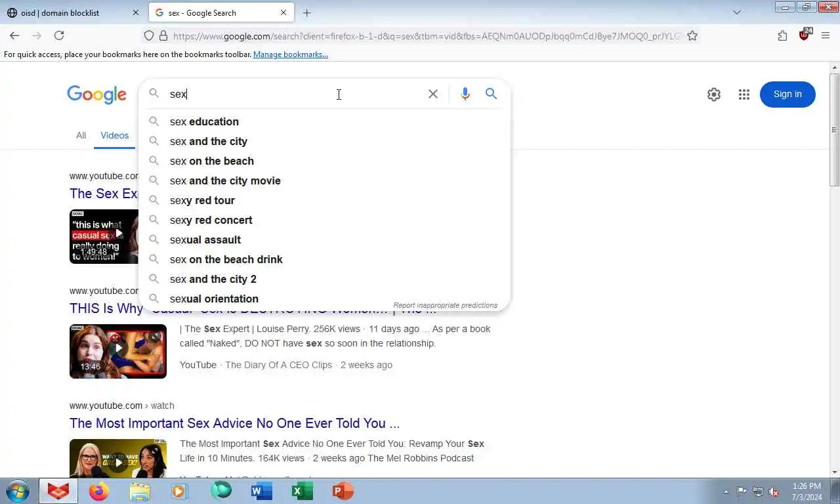This screenshot has width=840, height=504.
Task: Bookmark this page with the star icon
Action: pyautogui.click(x=692, y=35)
